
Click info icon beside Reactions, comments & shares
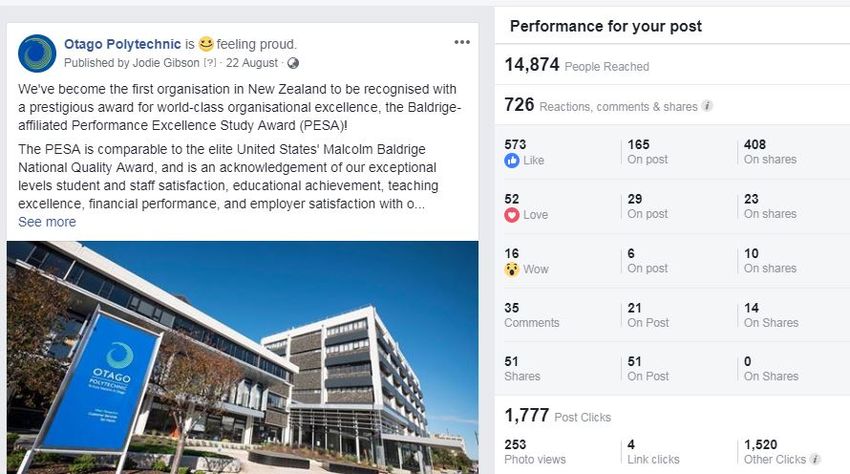pyautogui.click(x=707, y=106)
